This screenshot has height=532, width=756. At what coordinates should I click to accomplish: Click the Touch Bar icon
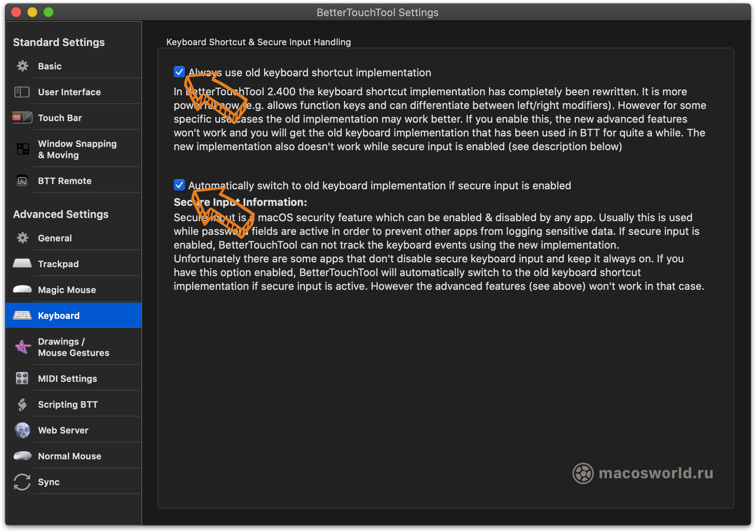[22, 117]
